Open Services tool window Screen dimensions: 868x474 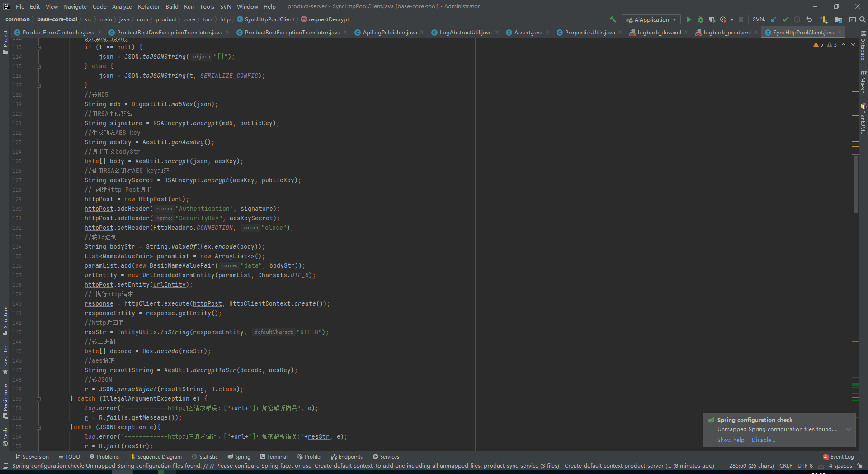click(386, 457)
